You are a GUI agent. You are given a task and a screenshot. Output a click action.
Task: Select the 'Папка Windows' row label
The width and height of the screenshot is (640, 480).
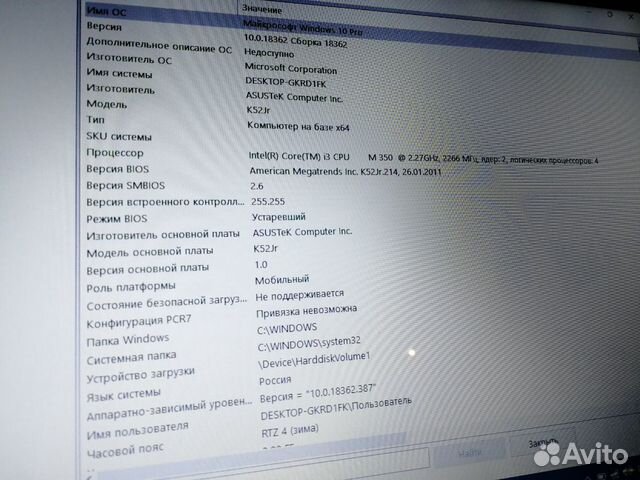(128, 340)
